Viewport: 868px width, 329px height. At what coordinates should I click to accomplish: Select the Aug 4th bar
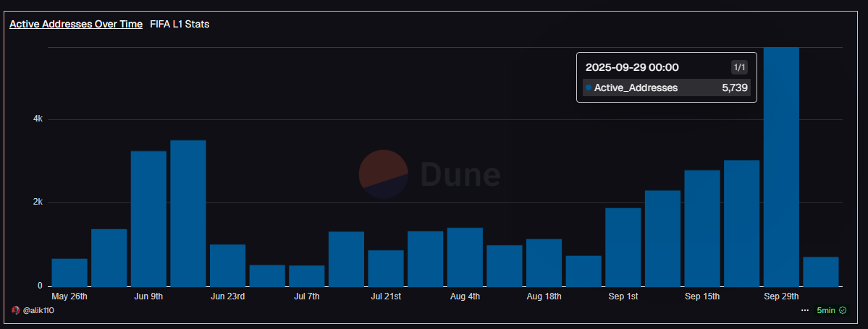[x=465, y=257]
